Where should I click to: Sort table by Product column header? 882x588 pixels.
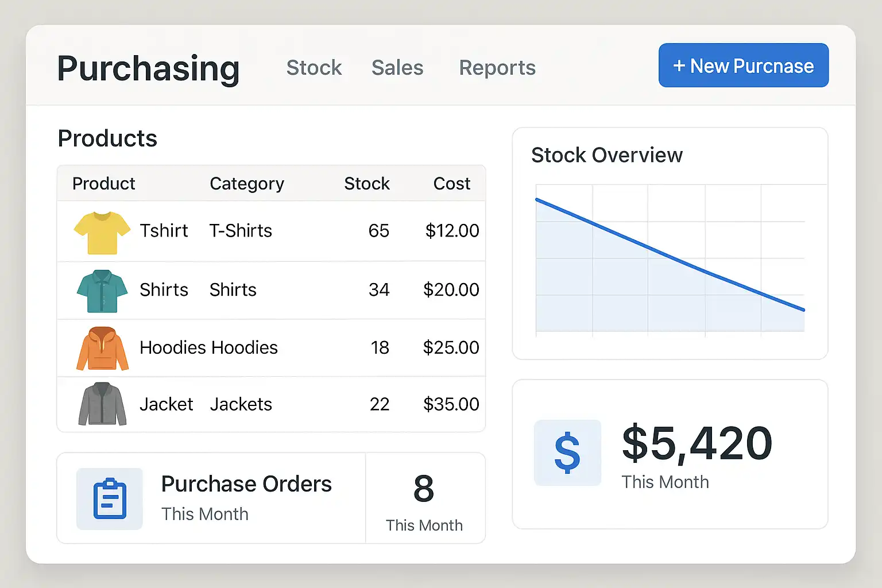pos(103,184)
